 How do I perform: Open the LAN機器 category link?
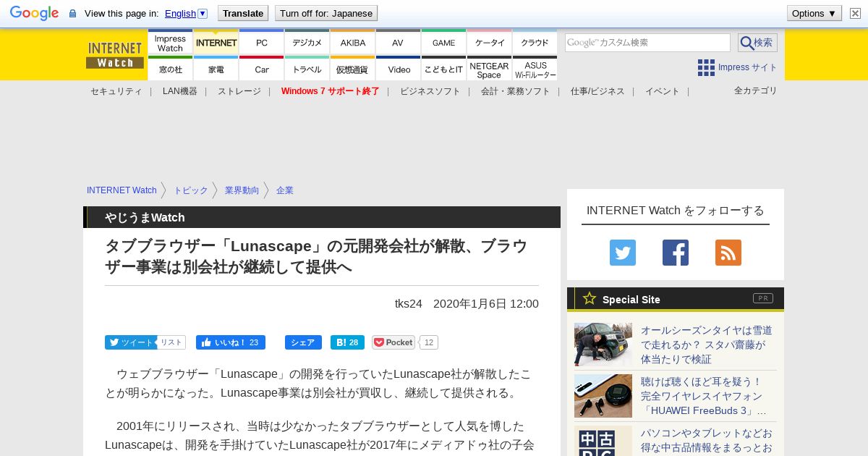[179, 91]
